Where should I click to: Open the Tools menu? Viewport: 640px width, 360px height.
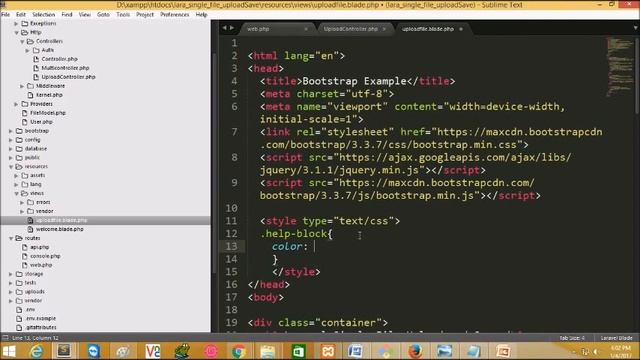[x=123, y=14]
